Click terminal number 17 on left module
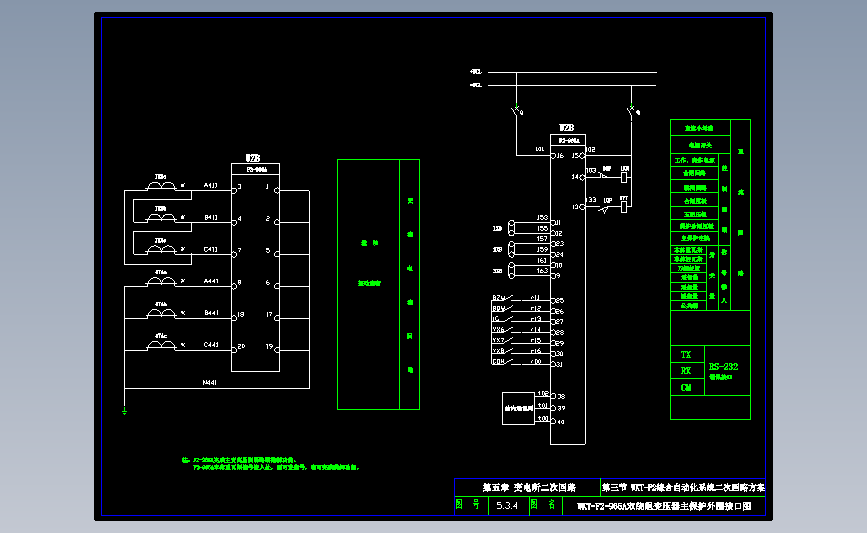 (x=269, y=315)
